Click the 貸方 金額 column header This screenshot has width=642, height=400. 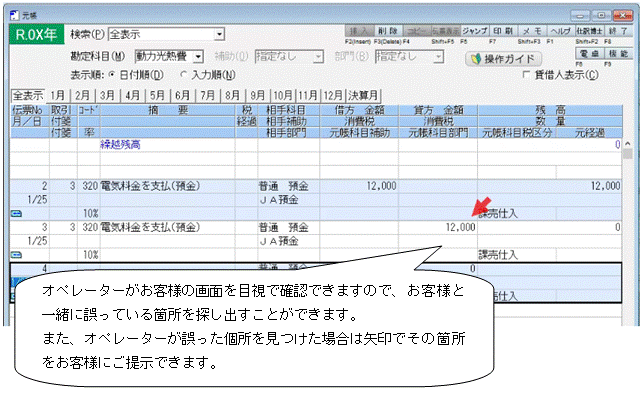coord(438,110)
